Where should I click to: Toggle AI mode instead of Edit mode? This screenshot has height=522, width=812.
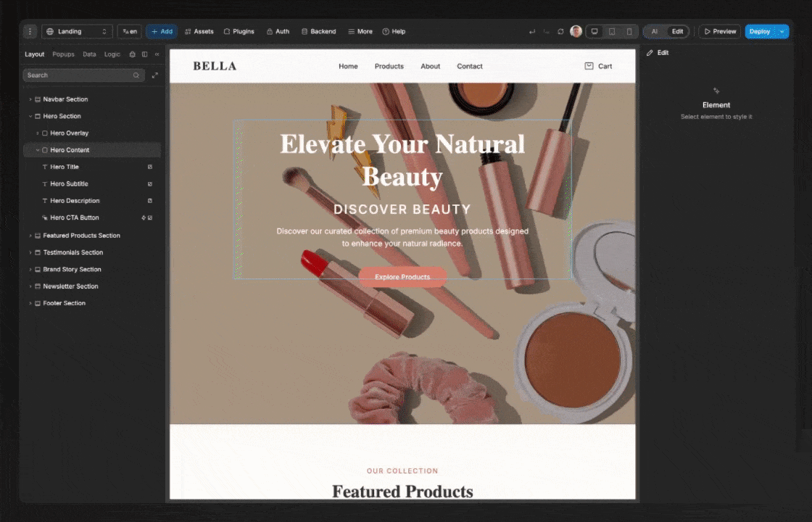655,31
